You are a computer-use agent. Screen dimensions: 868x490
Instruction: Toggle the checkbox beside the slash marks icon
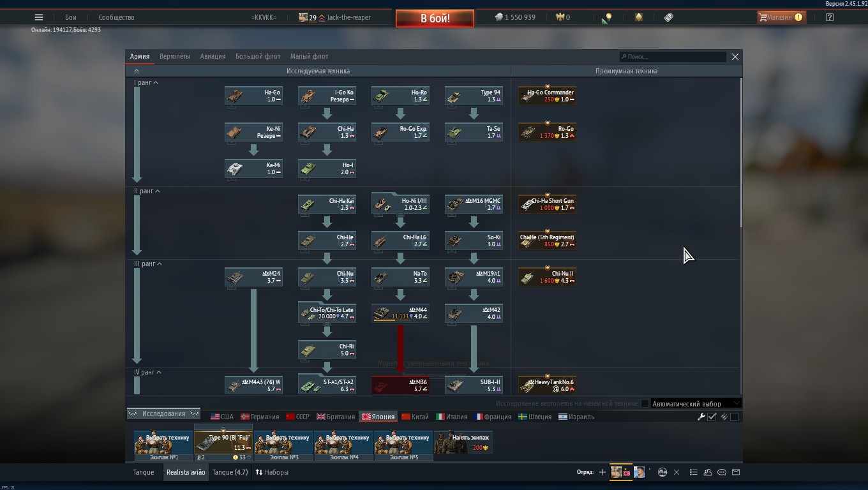click(734, 417)
